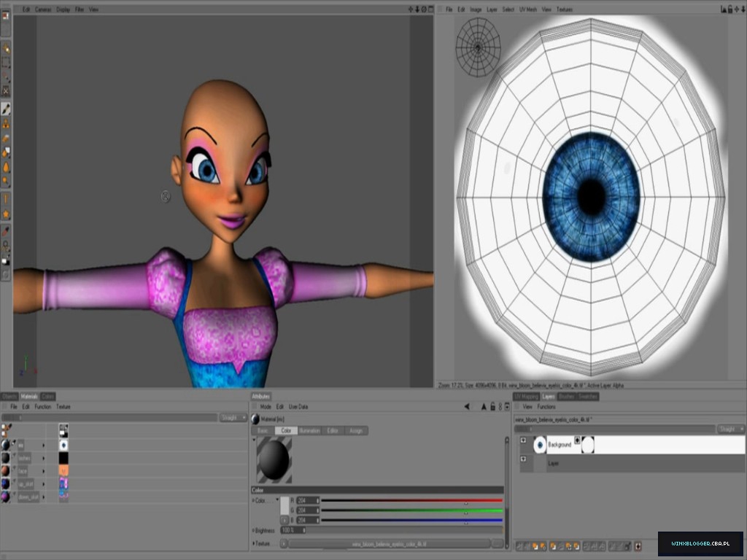Expand the lashes material channels arrow
The image size is (747, 560).
click(x=44, y=458)
